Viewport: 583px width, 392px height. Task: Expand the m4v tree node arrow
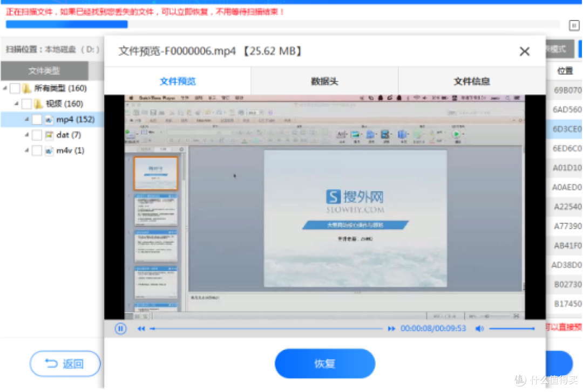[x=27, y=150]
